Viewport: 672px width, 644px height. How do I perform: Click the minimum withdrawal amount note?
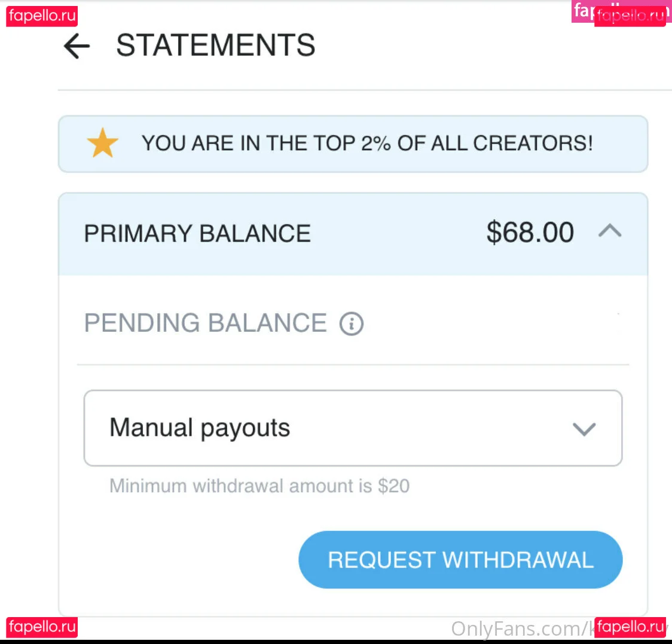[x=259, y=486]
